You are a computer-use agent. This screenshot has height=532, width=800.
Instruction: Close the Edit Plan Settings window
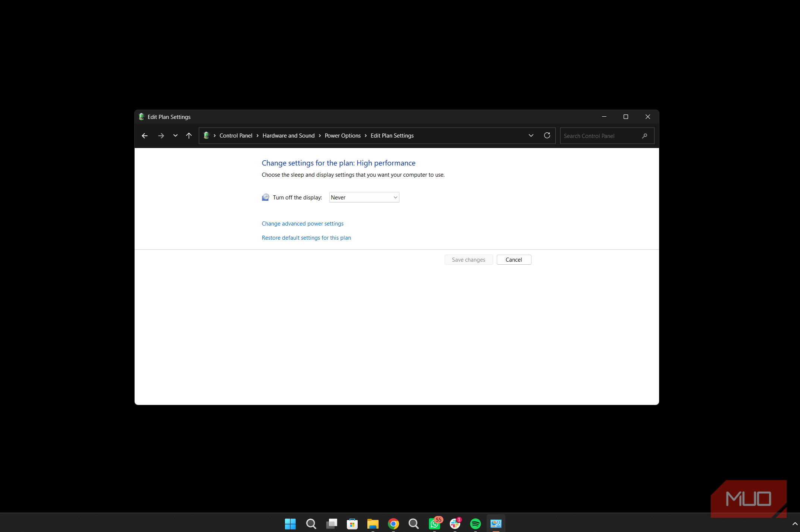point(648,117)
